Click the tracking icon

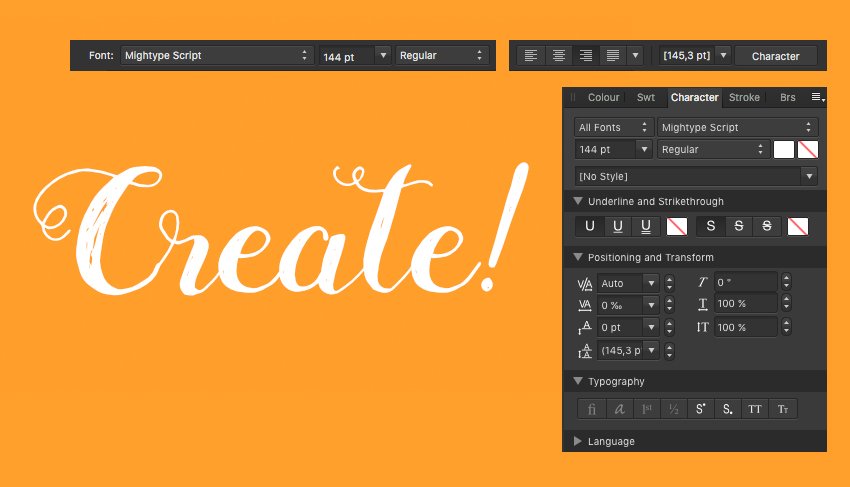tap(585, 305)
